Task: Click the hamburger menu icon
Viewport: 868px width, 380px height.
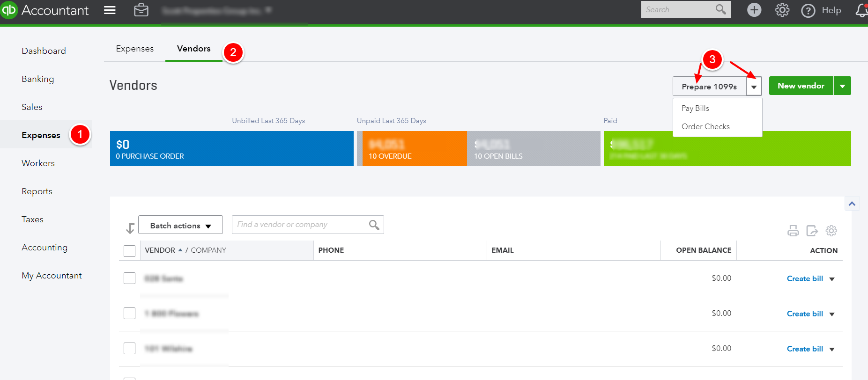Action: pyautogui.click(x=110, y=10)
